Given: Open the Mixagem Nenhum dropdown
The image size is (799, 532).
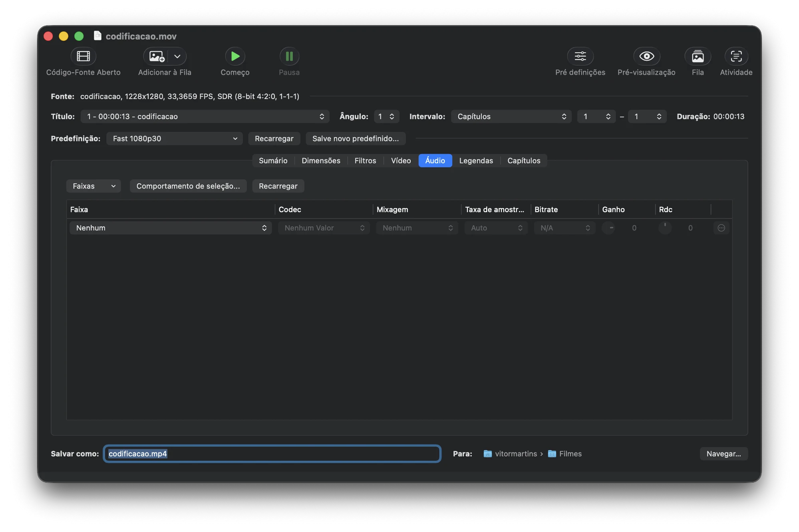Looking at the screenshot, I should coord(417,228).
